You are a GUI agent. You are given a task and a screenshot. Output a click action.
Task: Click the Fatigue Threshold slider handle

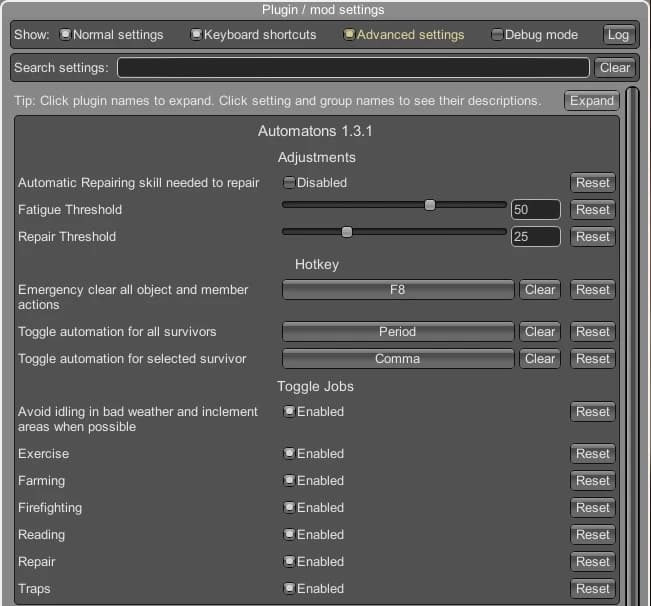(x=430, y=205)
